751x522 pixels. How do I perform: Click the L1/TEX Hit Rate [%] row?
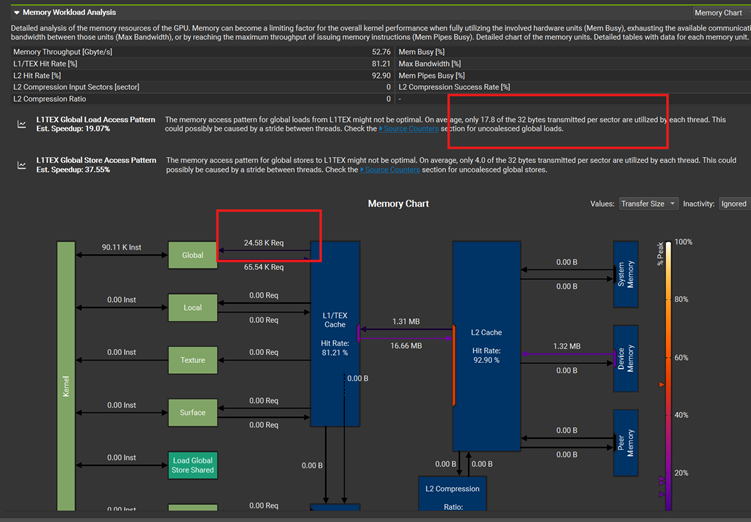pos(201,64)
